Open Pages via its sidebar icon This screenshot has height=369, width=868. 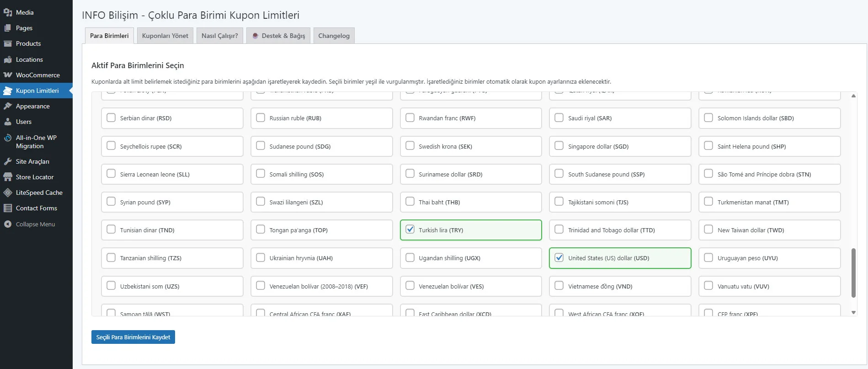click(8, 28)
